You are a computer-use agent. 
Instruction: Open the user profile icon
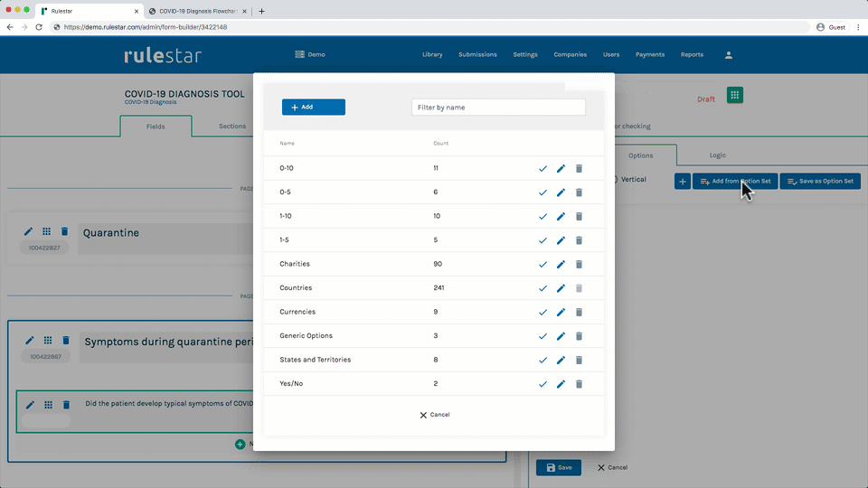[729, 55]
